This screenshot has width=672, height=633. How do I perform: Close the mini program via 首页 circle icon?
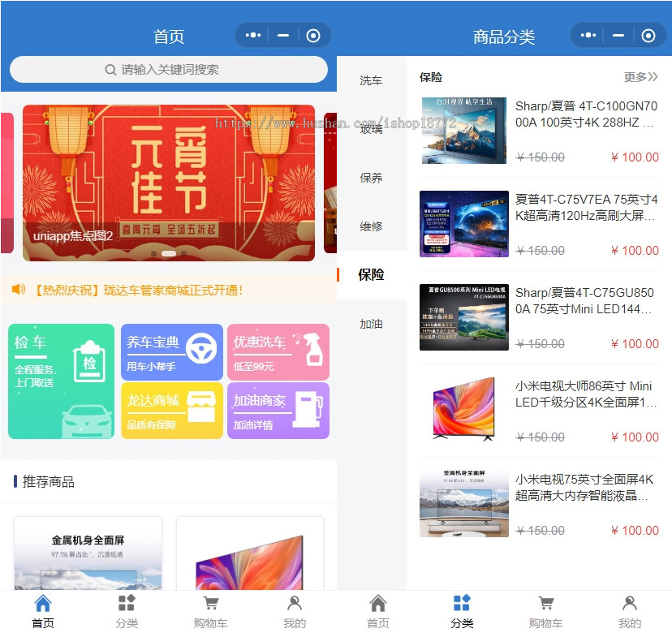[x=312, y=35]
